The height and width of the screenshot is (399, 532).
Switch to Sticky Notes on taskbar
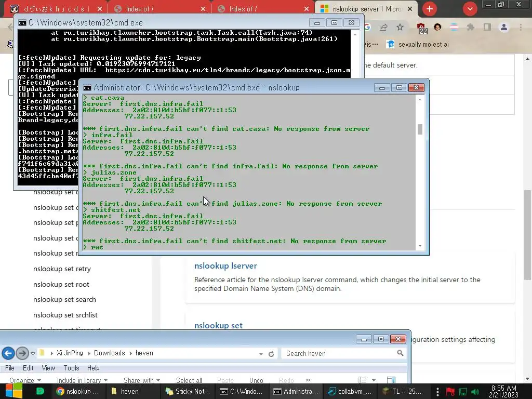click(188, 391)
